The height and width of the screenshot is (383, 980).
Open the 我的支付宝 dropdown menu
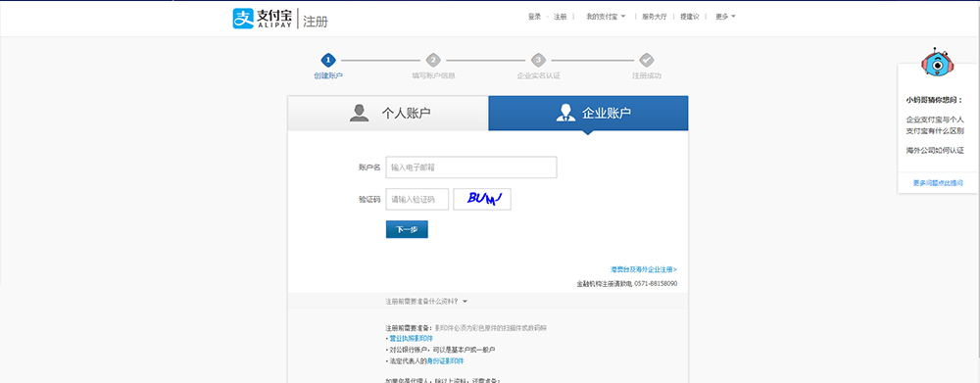click(606, 17)
